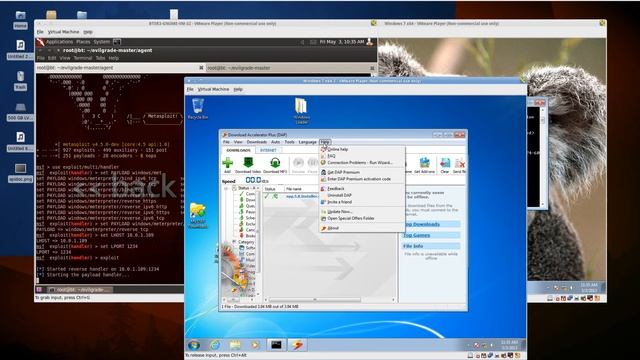The height and width of the screenshot is (360, 640).
Task: Open the Downloads menu in DAP
Action: point(256,142)
